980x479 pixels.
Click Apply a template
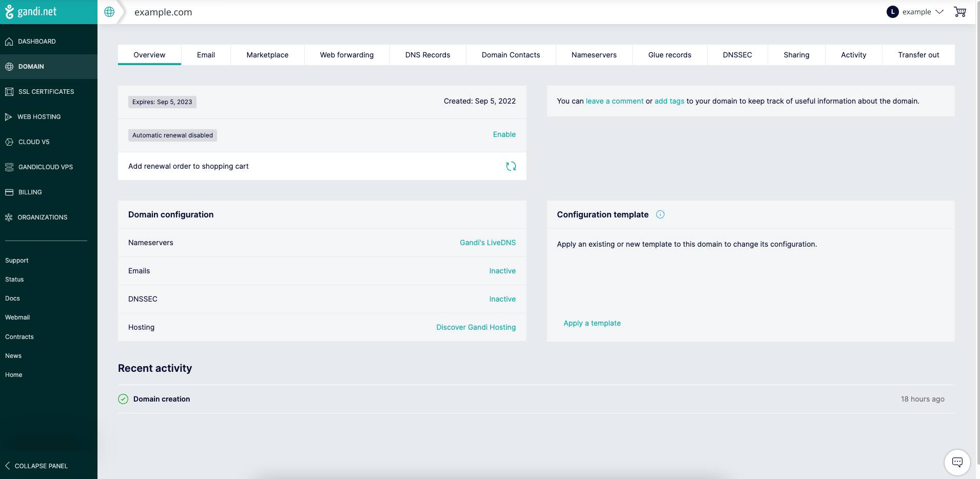coord(592,323)
